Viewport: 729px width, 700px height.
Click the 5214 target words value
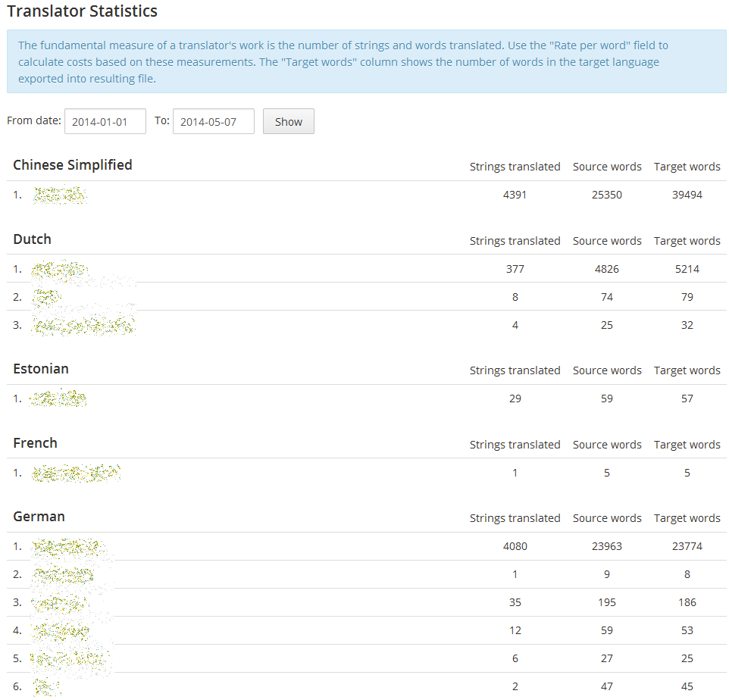click(687, 269)
